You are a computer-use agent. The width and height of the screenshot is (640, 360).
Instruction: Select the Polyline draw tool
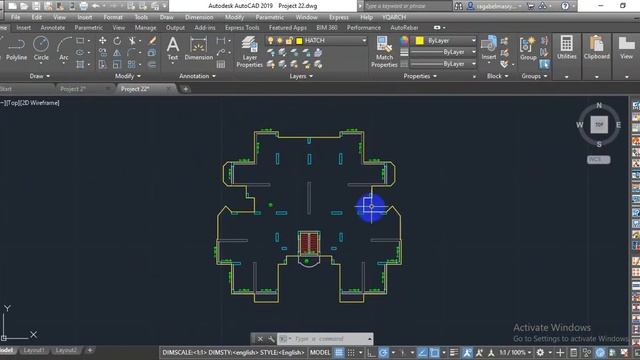[x=16, y=49]
